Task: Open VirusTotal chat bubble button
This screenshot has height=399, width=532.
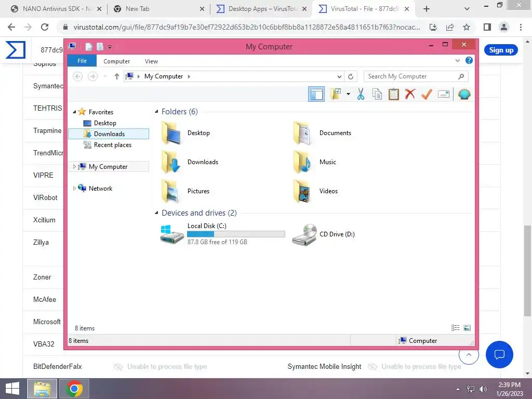Action: (x=499, y=354)
